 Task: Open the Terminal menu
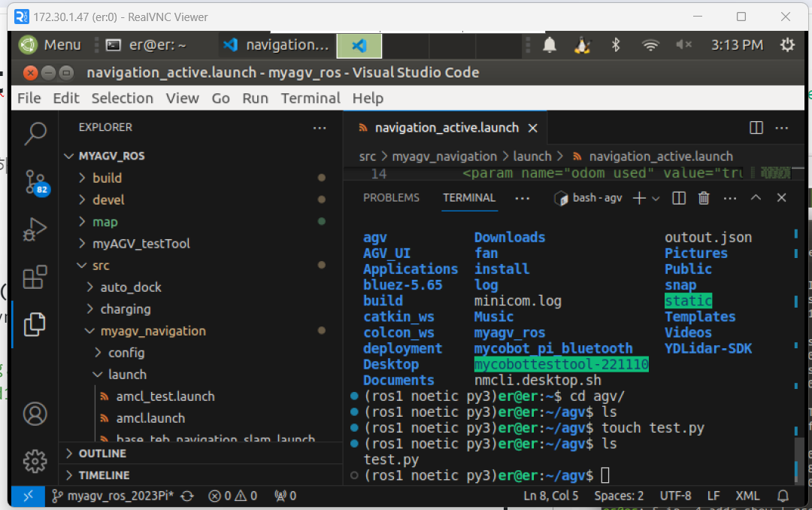(x=311, y=98)
